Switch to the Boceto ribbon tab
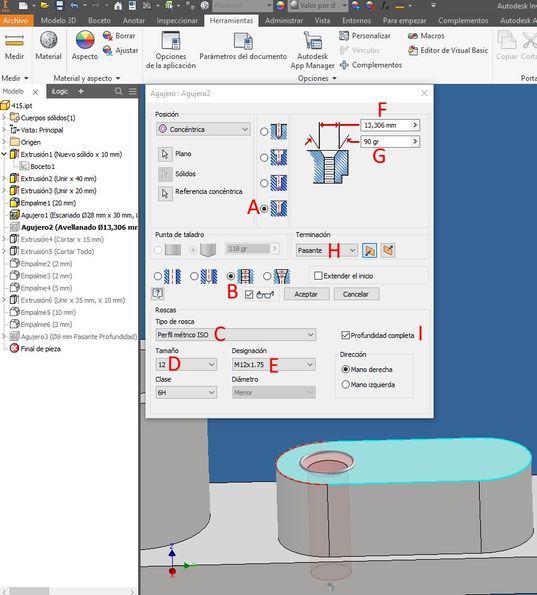This screenshot has width=537, height=595. tap(99, 20)
